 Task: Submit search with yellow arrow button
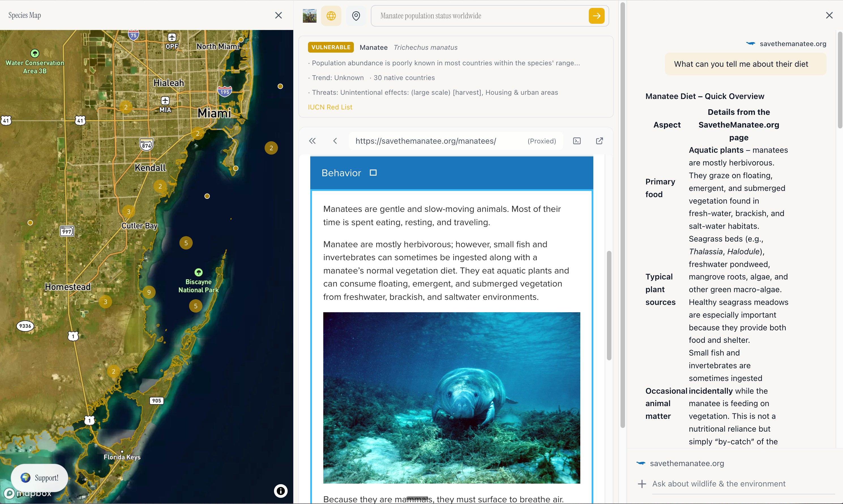coord(596,16)
